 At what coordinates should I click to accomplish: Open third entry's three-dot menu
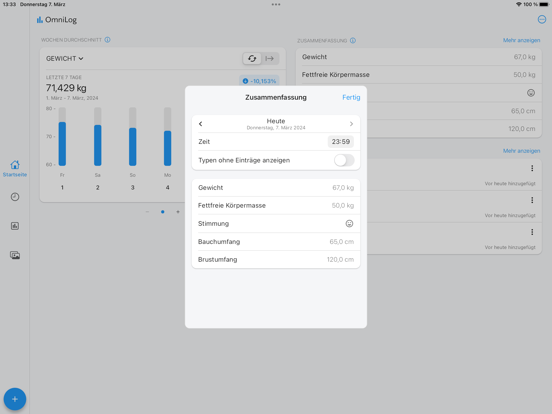click(532, 232)
